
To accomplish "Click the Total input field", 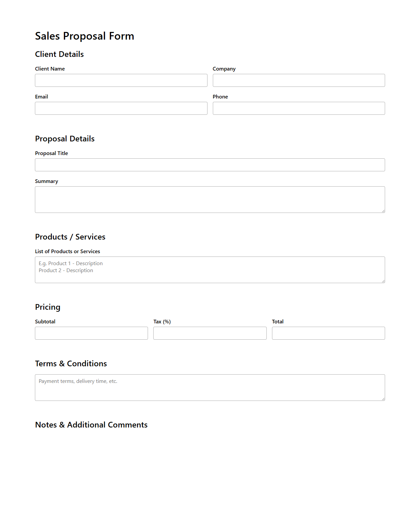I will pyautogui.click(x=328, y=333).
